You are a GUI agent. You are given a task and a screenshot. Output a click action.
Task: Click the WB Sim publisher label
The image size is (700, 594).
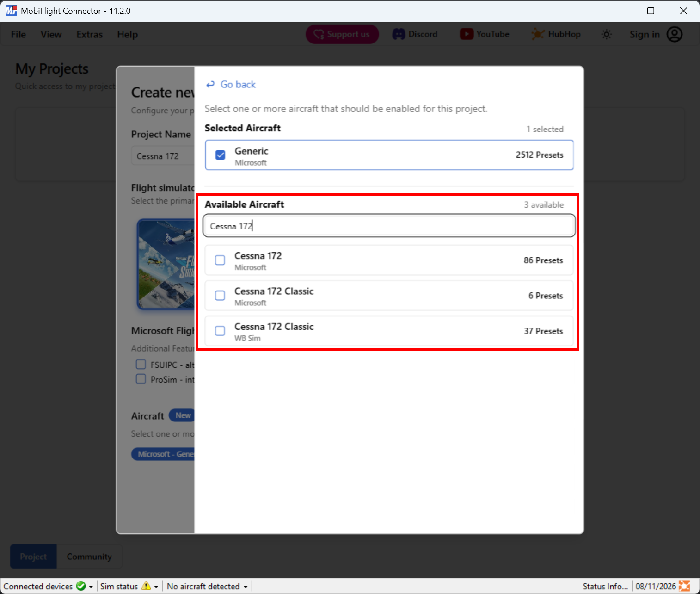coord(247,338)
